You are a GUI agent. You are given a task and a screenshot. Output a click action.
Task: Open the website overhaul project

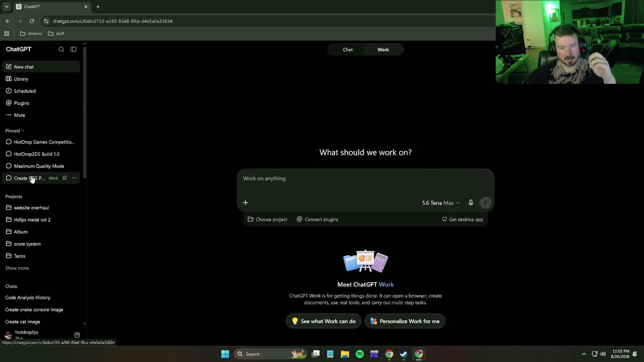click(x=40, y=208)
